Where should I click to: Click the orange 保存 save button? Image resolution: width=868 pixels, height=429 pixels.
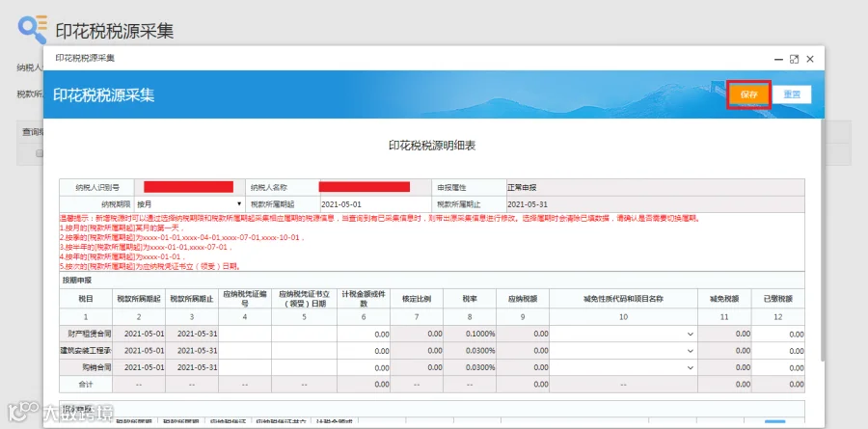click(748, 94)
